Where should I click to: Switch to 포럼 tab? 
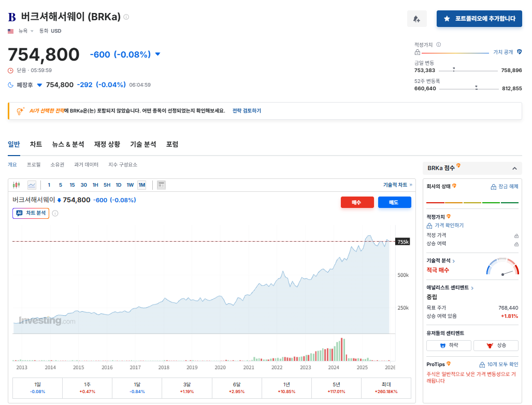(x=172, y=144)
